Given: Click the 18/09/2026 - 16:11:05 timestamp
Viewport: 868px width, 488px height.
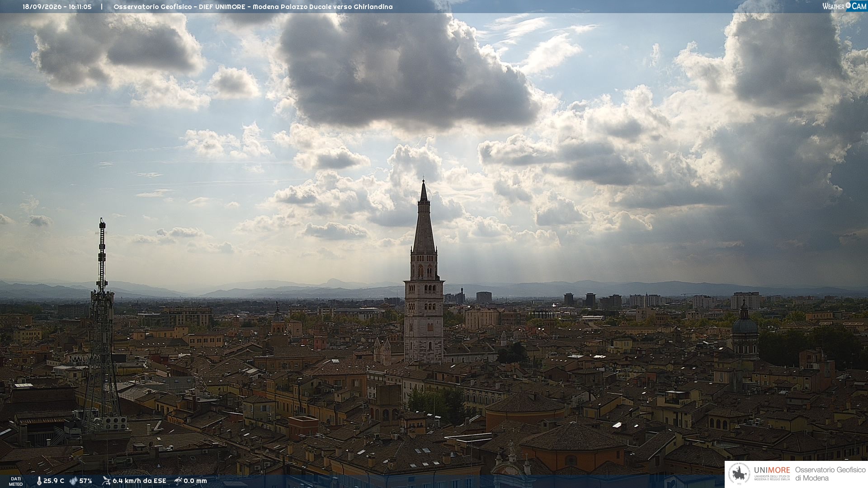Looking at the screenshot, I should (57, 7).
